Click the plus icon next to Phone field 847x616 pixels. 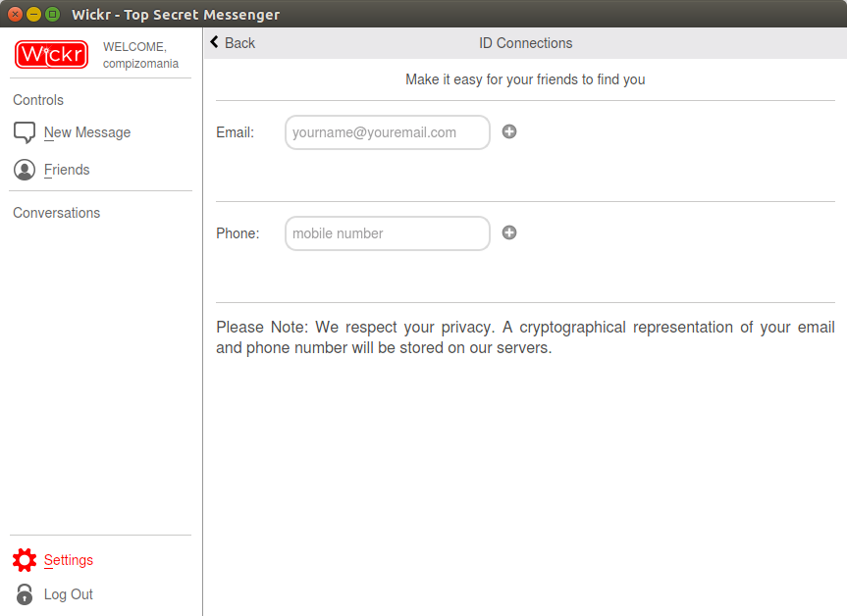pyautogui.click(x=509, y=232)
